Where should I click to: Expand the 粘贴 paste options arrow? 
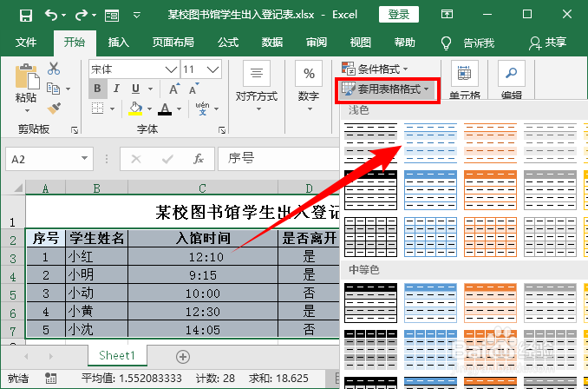coord(27,110)
